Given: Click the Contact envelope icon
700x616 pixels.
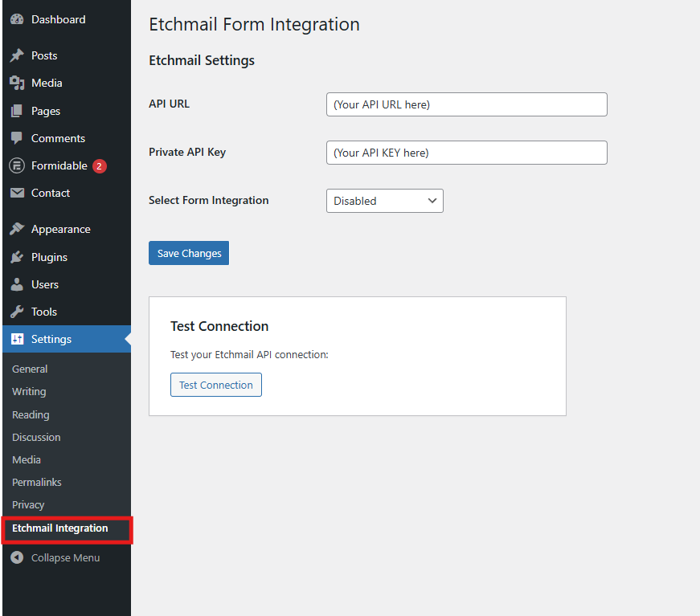Looking at the screenshot, I should 17,193.
